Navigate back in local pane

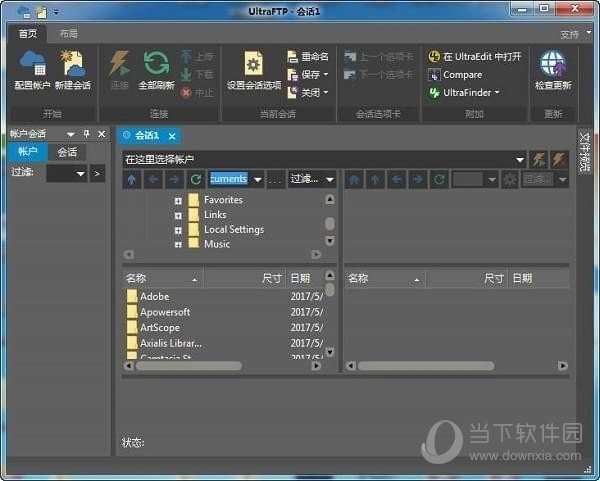tap(153, 179)
